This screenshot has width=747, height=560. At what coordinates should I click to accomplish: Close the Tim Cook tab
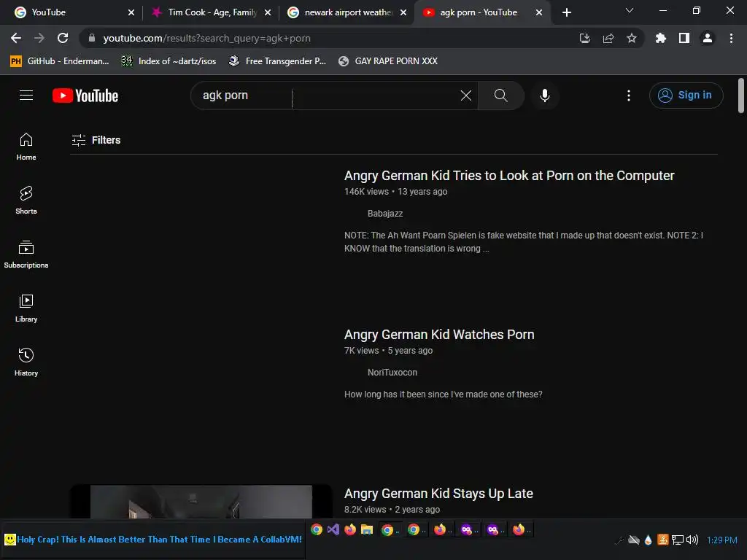click(x=267, y=12)
